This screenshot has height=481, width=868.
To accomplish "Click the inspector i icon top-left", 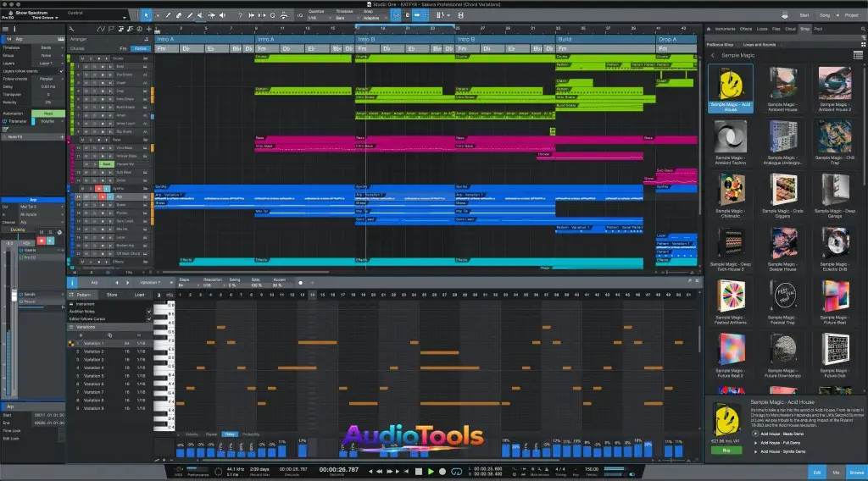I will tap(15, 29).
